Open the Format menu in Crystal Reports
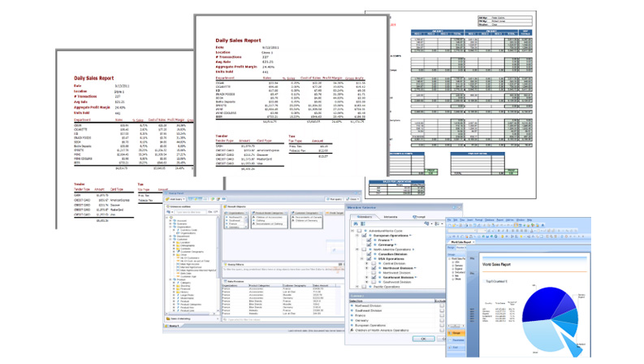This screenshot has width=644, height=364. click(478, 220)
